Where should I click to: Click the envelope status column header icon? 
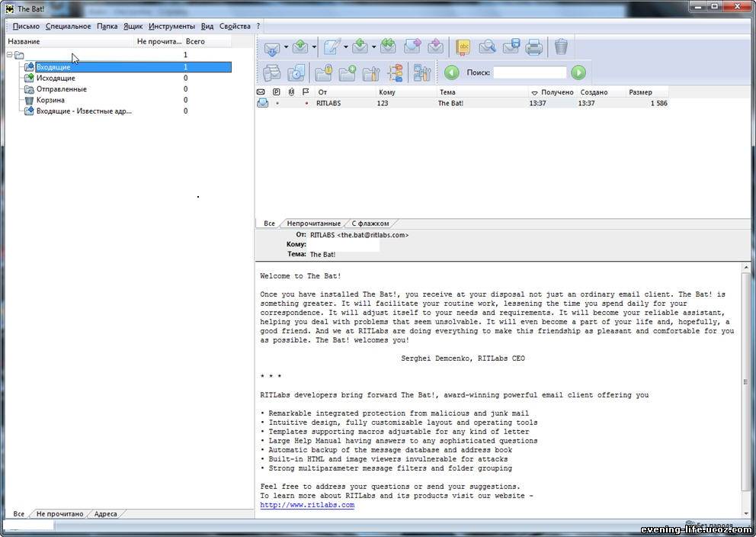click(x=261, y=92)
